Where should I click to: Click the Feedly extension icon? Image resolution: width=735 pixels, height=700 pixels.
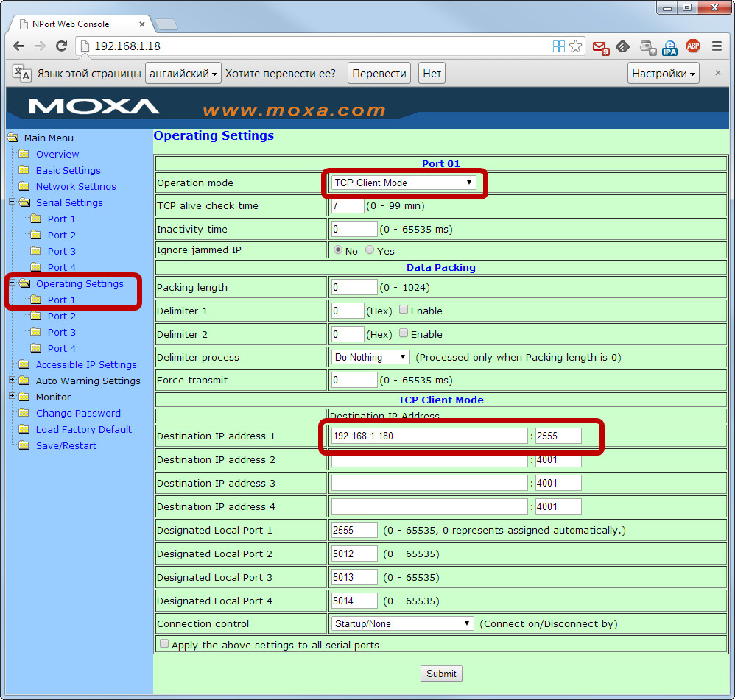pyautogui.click(x=623, y=46)
